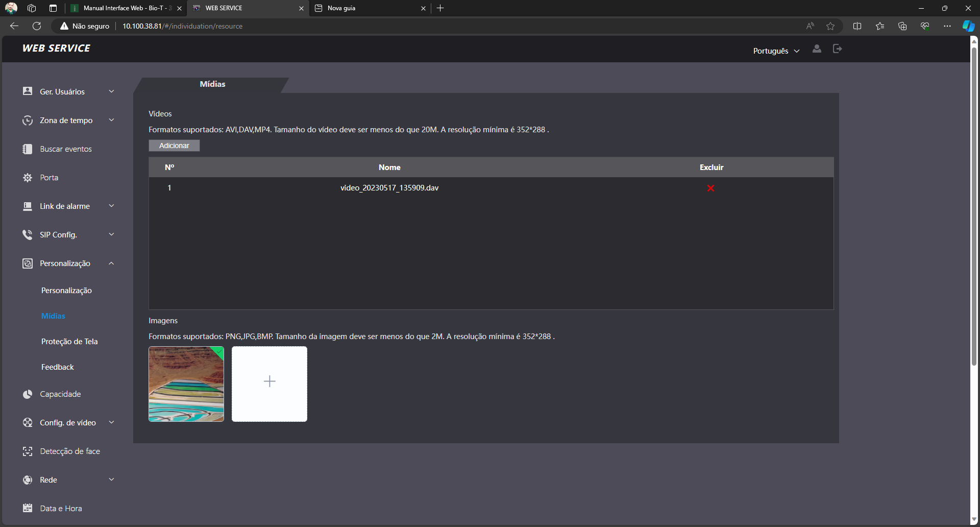Open Data e Hora settings
The height and width of the screenshot is (527, 980).
tap(61, 509)
